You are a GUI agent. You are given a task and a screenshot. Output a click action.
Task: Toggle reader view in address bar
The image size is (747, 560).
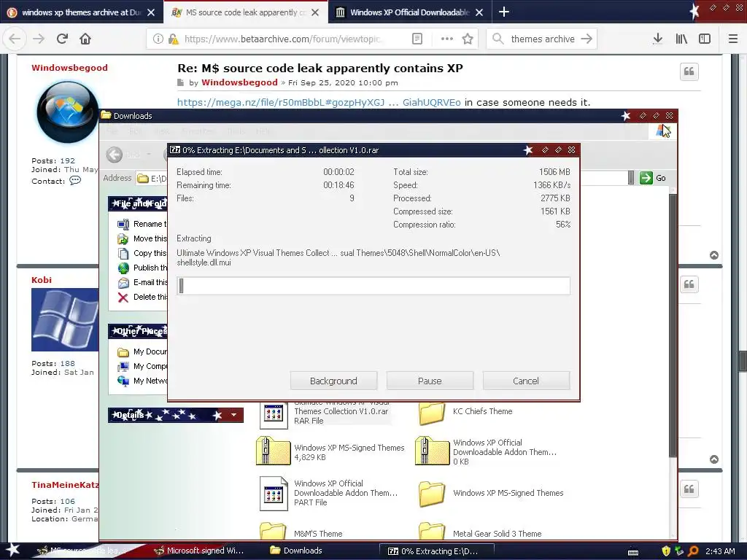417,39
